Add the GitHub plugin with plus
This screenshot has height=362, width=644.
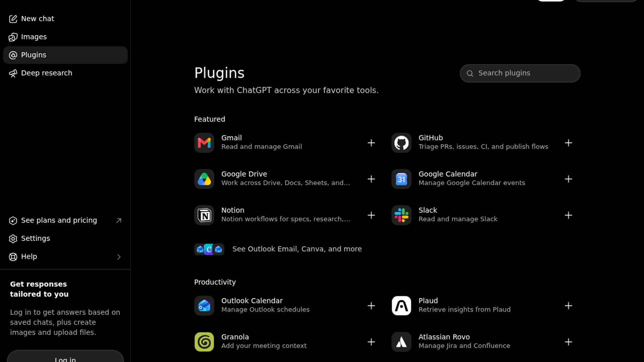[x=569, y=143]
